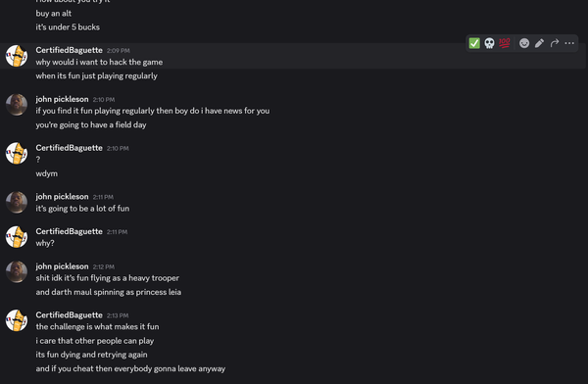React with the skull emoji

pyautogui.click(x=489, y=43)
